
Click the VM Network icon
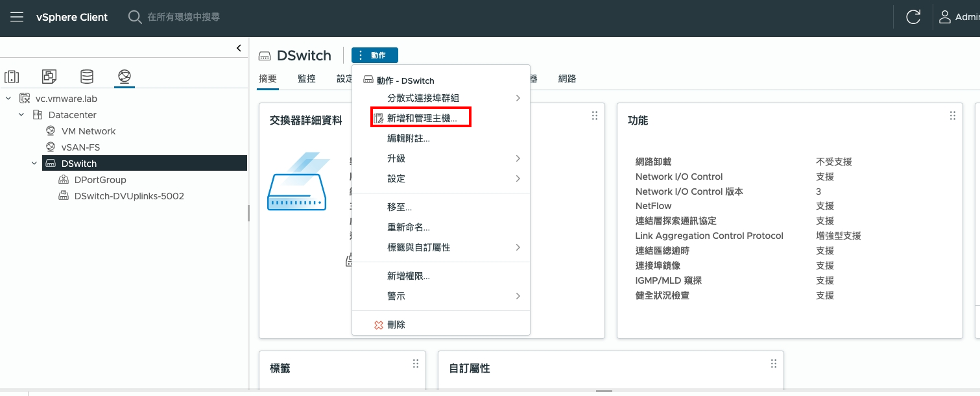pyautogui.click(x=51, y=131)
